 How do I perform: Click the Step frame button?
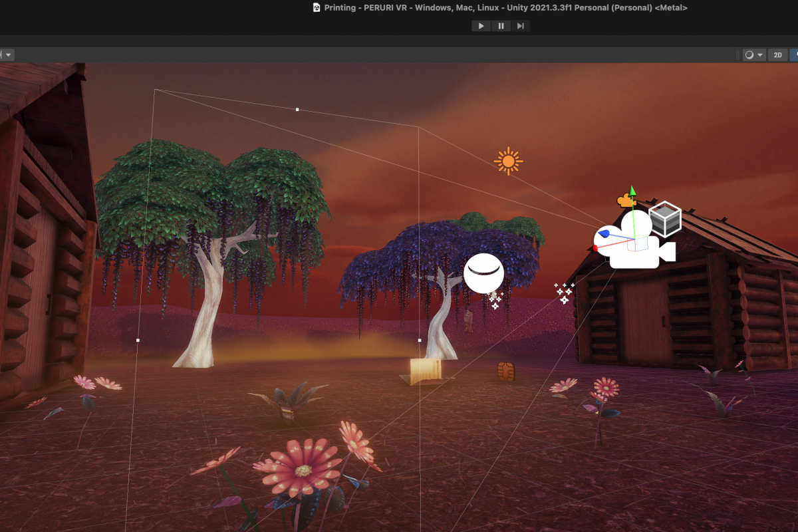pos(520,26)
